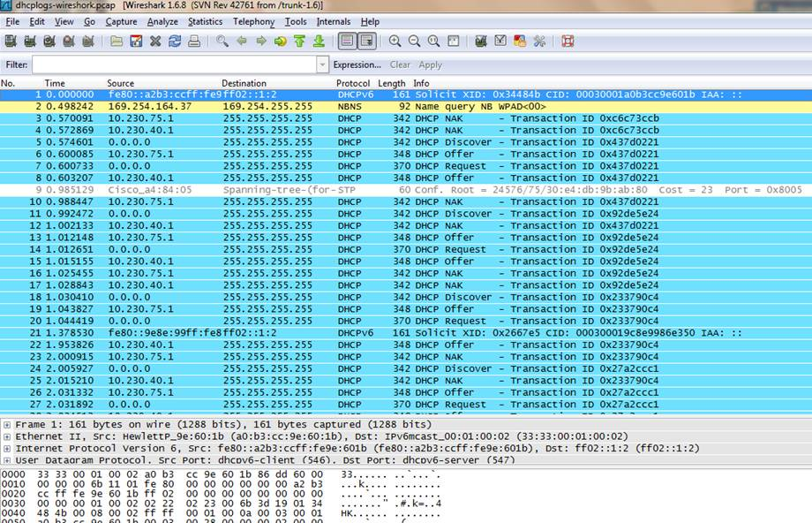Toggle auto scroll in live capture
The image size is (812, 523).
[367, 41]
